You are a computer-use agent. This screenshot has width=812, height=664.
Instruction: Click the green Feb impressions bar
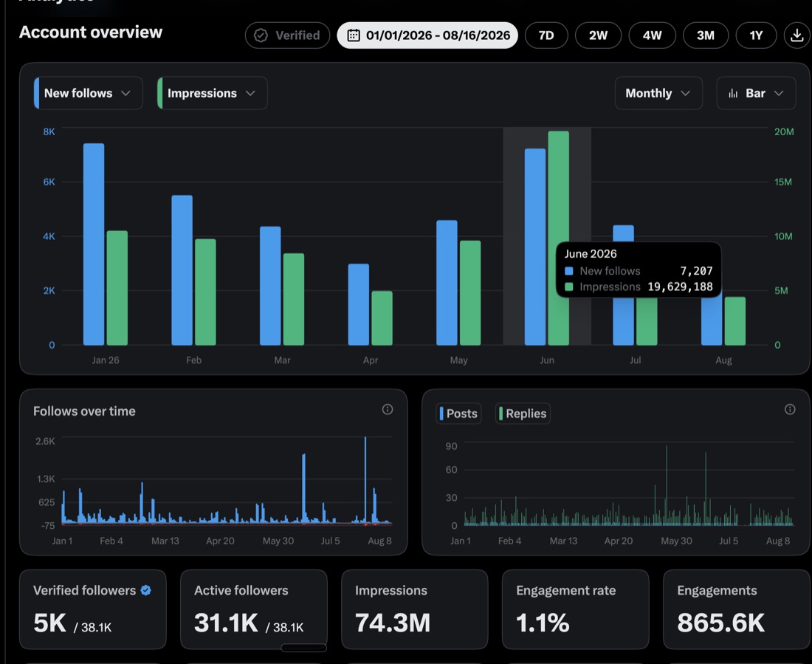tap(206, 292)
